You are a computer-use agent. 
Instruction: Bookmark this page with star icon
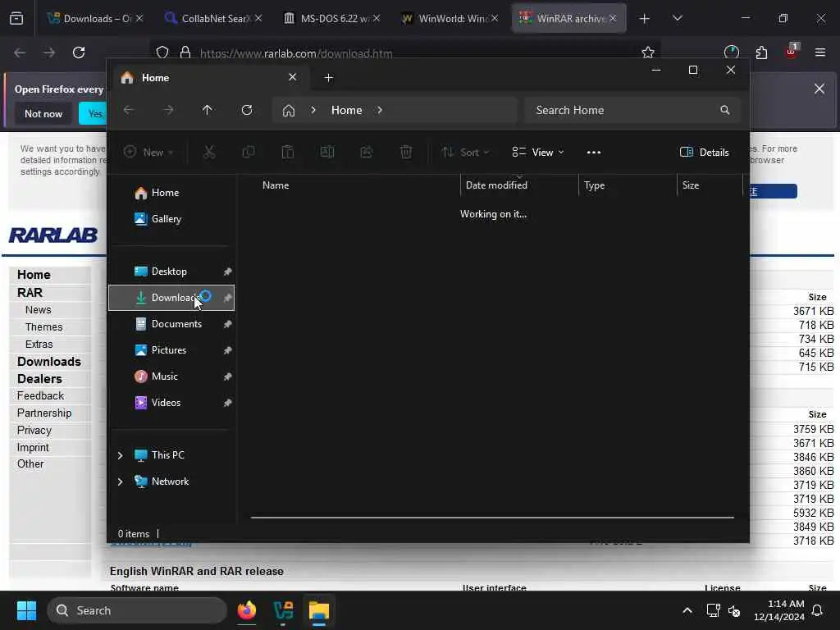(x=648, y=52)
